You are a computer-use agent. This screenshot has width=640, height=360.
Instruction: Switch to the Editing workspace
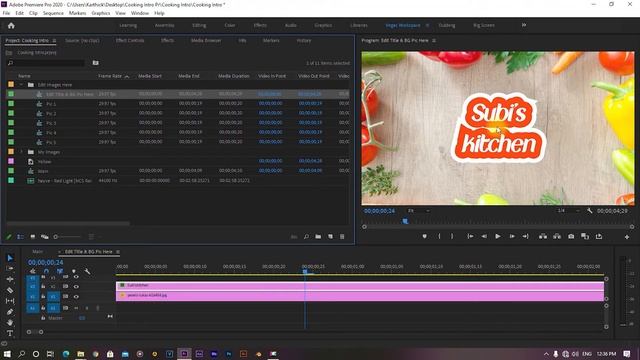(x=199, y=25)
